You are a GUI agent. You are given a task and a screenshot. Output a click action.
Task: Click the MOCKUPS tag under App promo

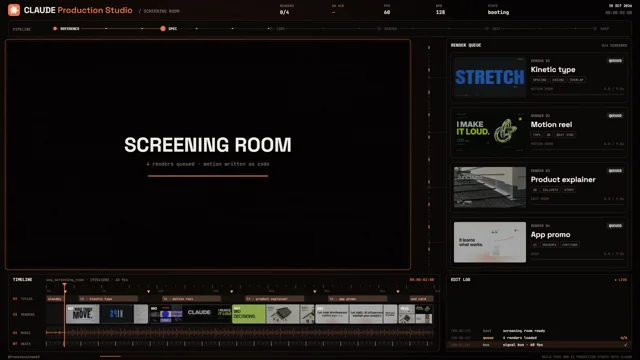pos(549,245)
